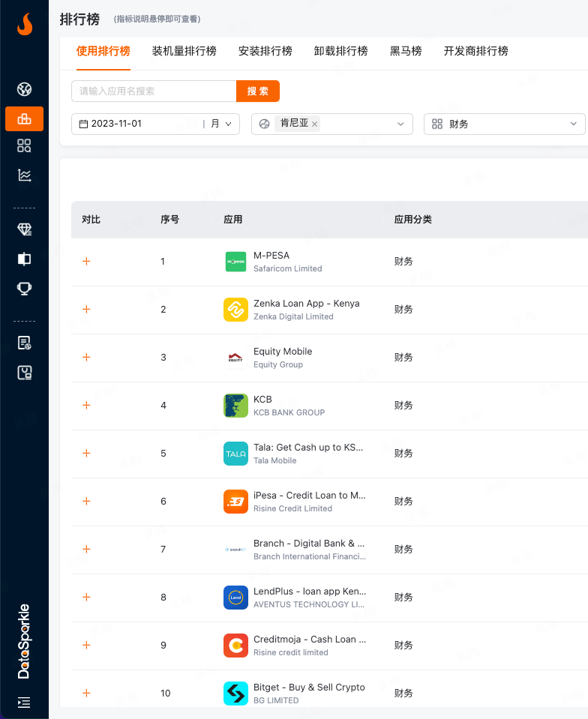Image resolution: width=588 pixels, height=719 pixels.
Task: Toggle compare plus for Bitget row
Action: pyautogui.click(x=86, y=693)
